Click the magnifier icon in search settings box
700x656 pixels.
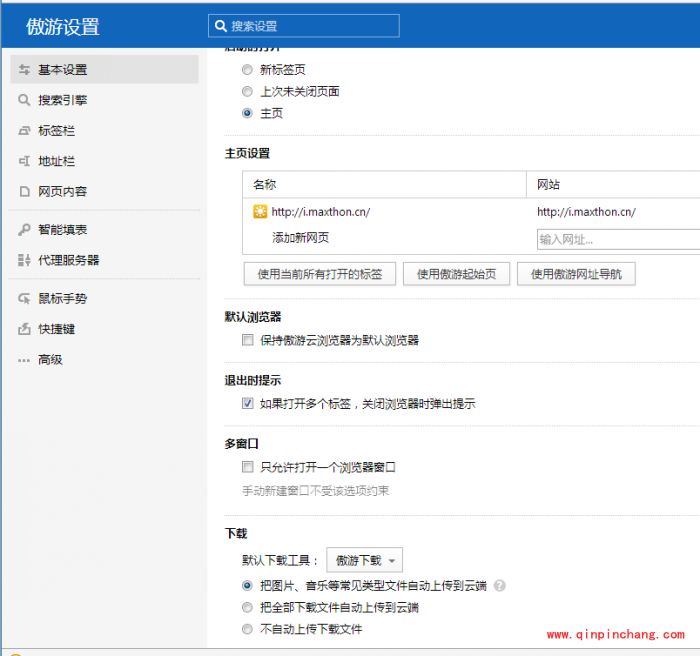click(221, 26)
